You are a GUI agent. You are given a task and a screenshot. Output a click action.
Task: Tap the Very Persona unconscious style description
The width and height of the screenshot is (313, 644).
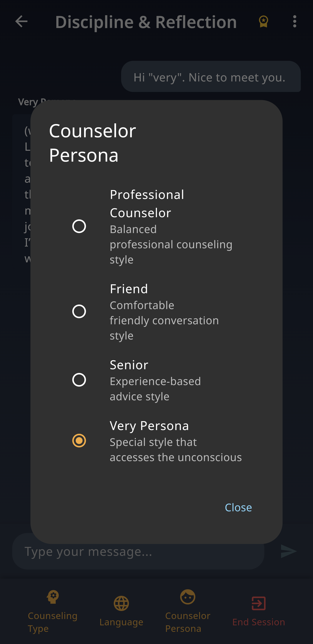click(x=176, y=450)
